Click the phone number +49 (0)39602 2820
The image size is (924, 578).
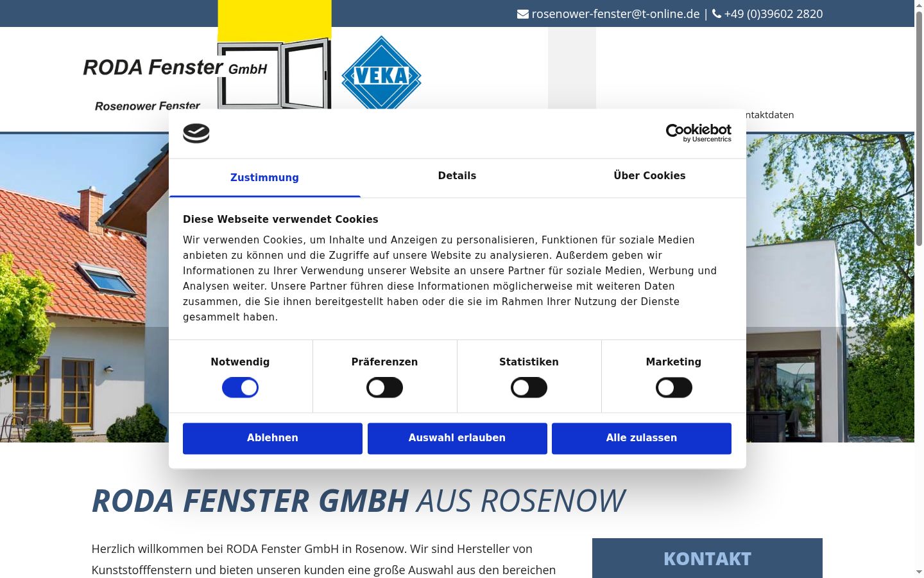click(773, 14)
